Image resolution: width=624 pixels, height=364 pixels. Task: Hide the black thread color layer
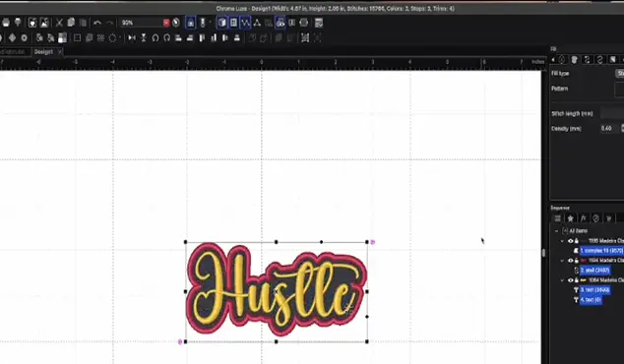[x=570, y=241]
